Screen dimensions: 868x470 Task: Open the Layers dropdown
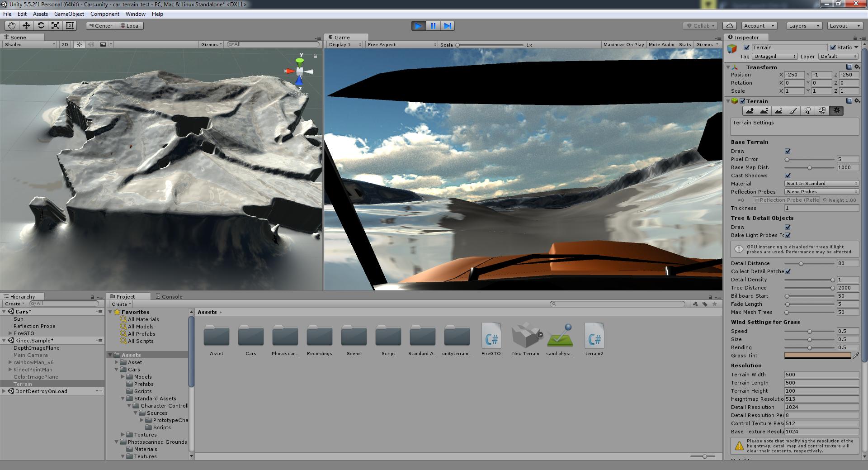coord(804,26)
